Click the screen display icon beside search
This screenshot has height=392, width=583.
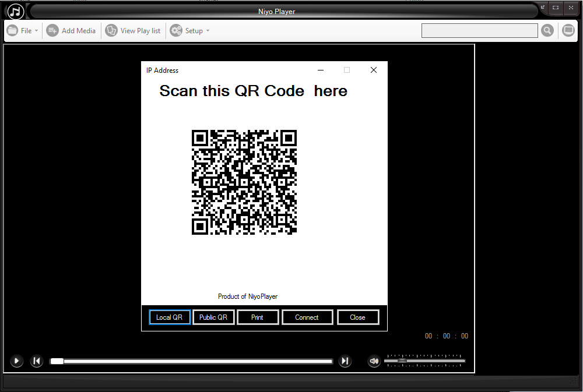(x=568, y=30)
